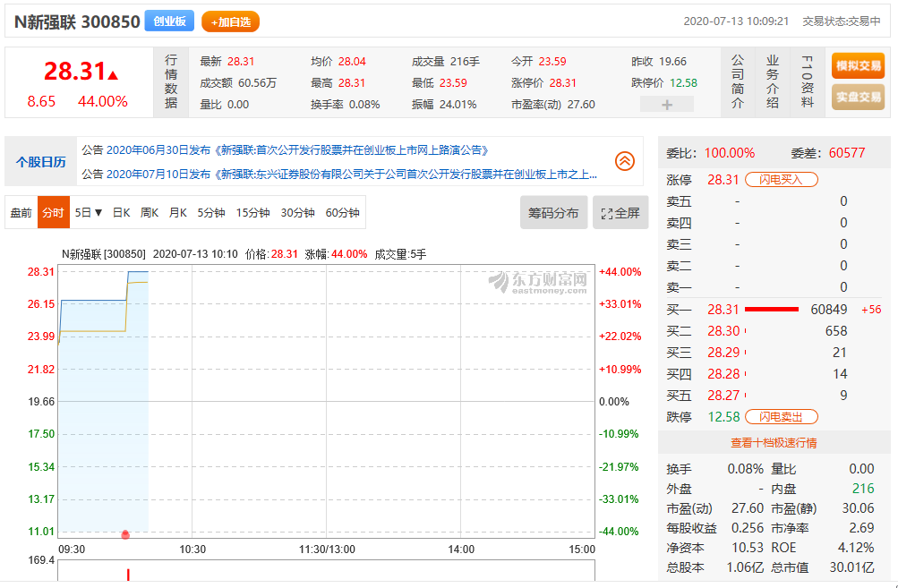Add another data field with the plus button
This screenshot has width=898, height=588.
(x=667, y=105)
